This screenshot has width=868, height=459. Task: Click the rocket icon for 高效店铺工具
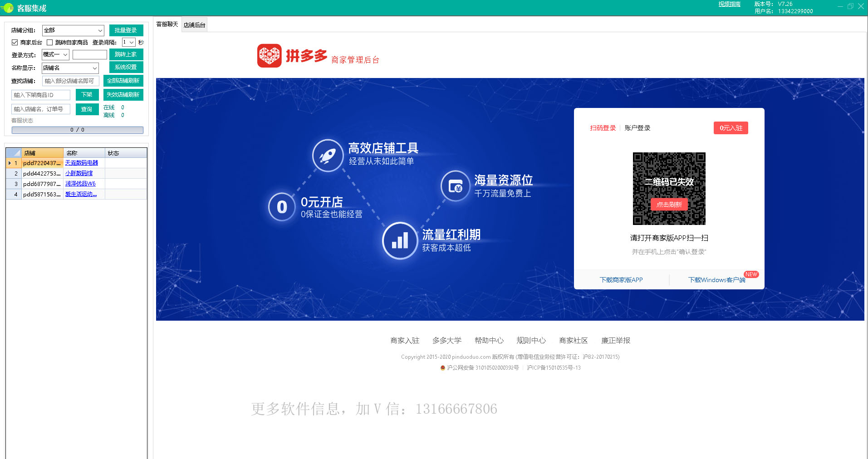coord(327,156)
